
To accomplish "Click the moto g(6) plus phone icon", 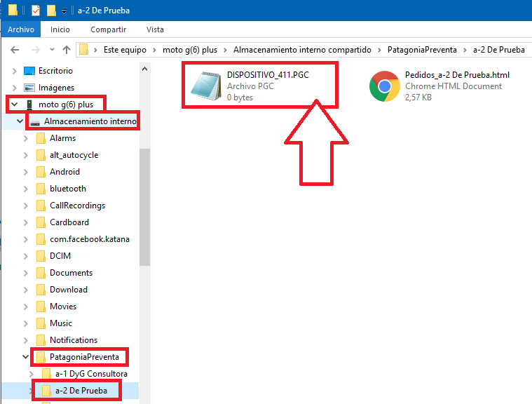I will (29, 105).
